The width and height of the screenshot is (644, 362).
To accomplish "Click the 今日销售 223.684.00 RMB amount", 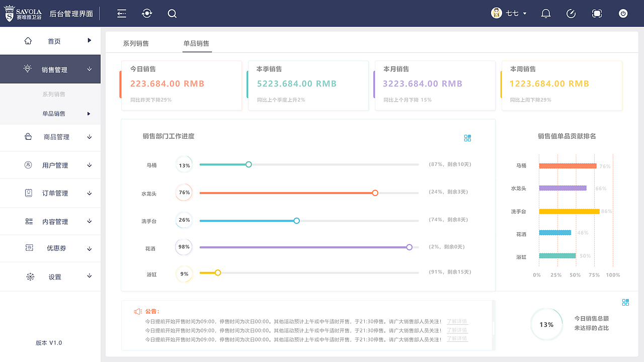I will (x=168, y=84).
